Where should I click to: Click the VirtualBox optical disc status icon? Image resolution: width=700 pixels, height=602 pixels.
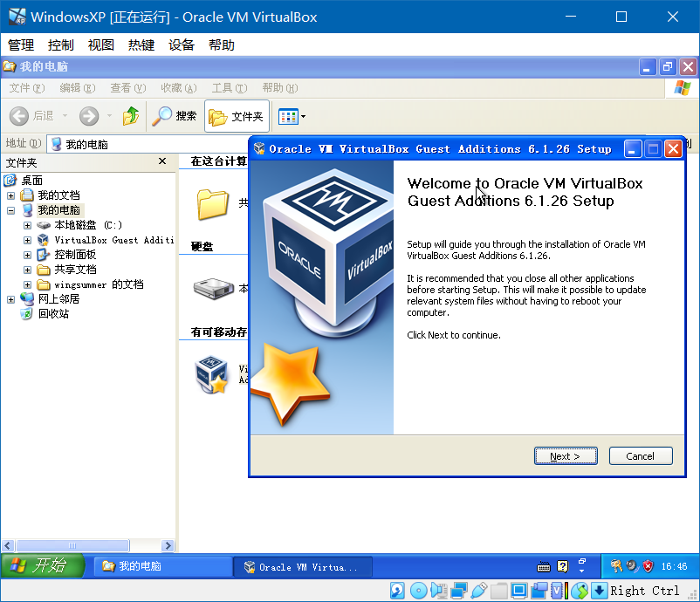[418, 591]
